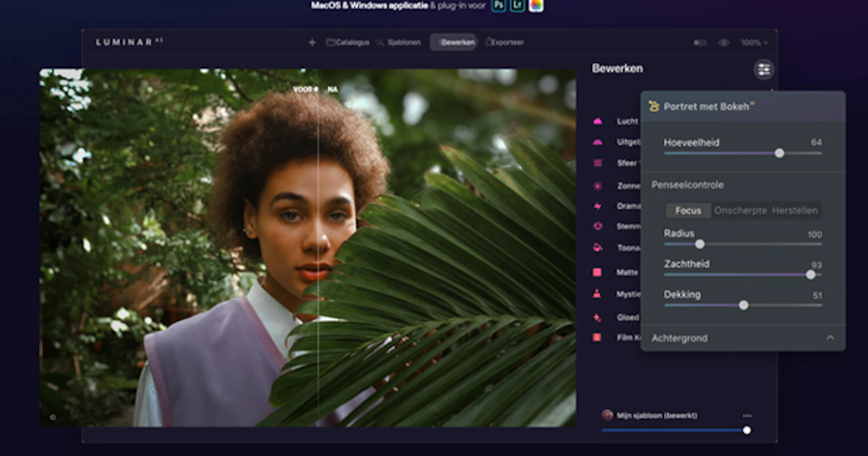Click the plus icon to add photos
The image size is (868, 456).
pos(312,43)
